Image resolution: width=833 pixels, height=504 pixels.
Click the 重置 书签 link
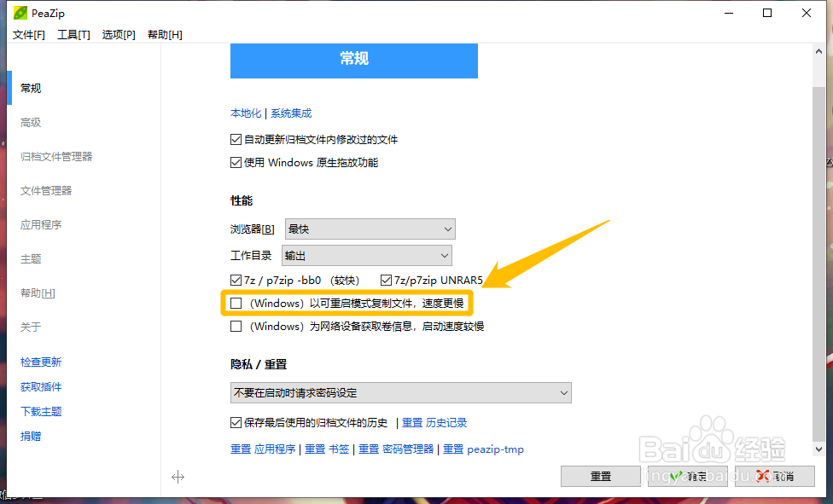[327, 449]
